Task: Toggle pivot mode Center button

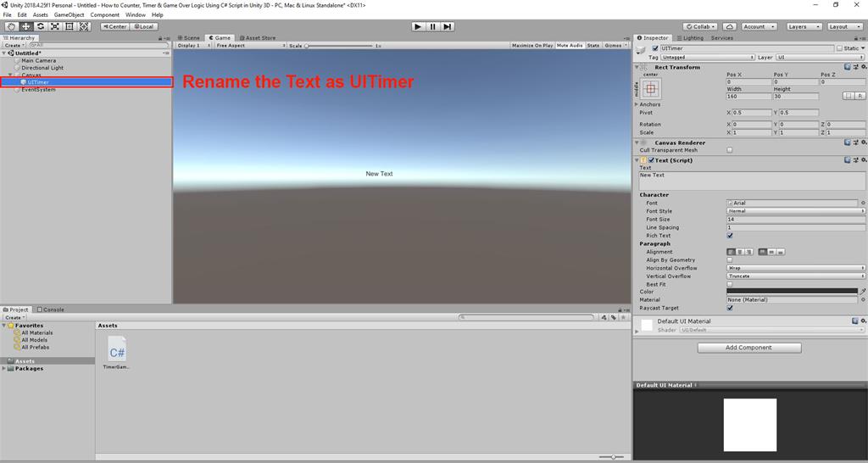Action: (x=114, y=26)
